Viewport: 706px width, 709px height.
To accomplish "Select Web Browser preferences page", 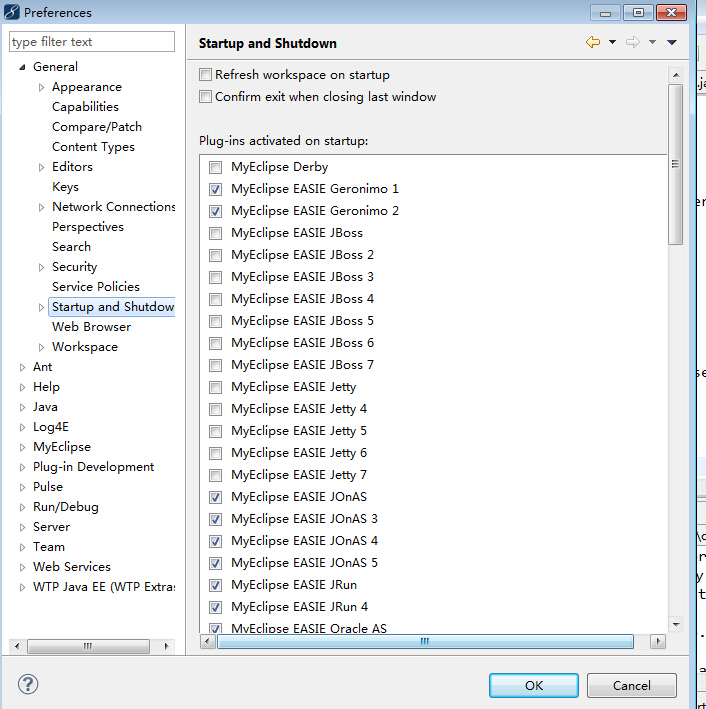I will click(91, 327).
